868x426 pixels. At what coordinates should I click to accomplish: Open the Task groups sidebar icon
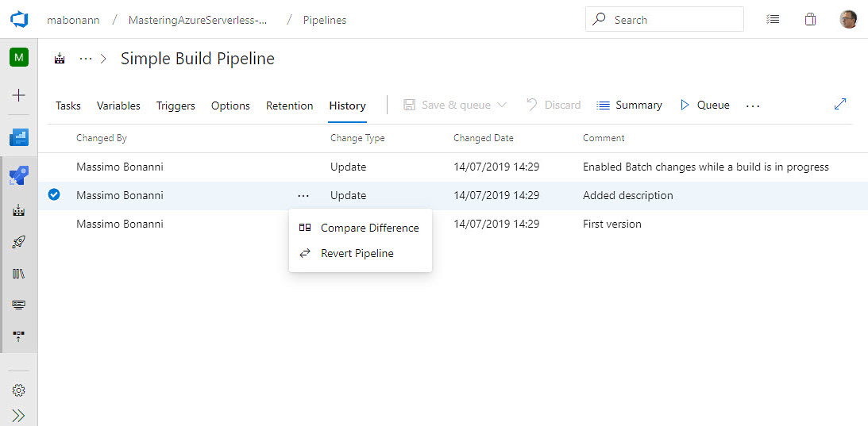[x=19, y=305]
